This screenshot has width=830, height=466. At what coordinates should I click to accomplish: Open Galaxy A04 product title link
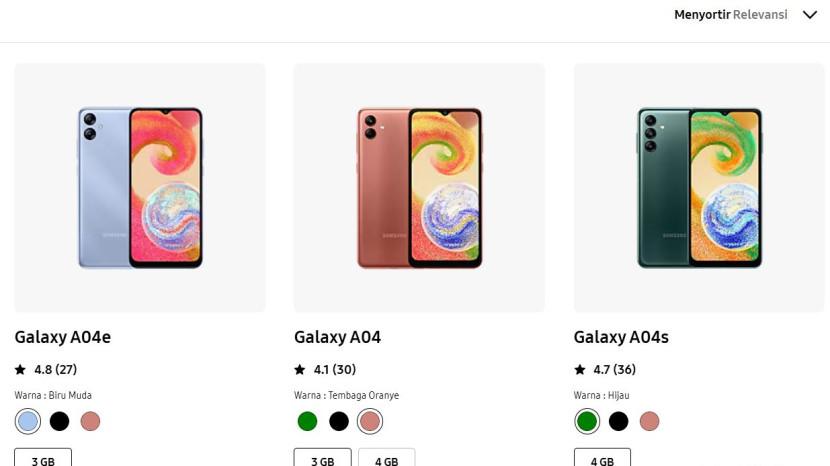337,337
